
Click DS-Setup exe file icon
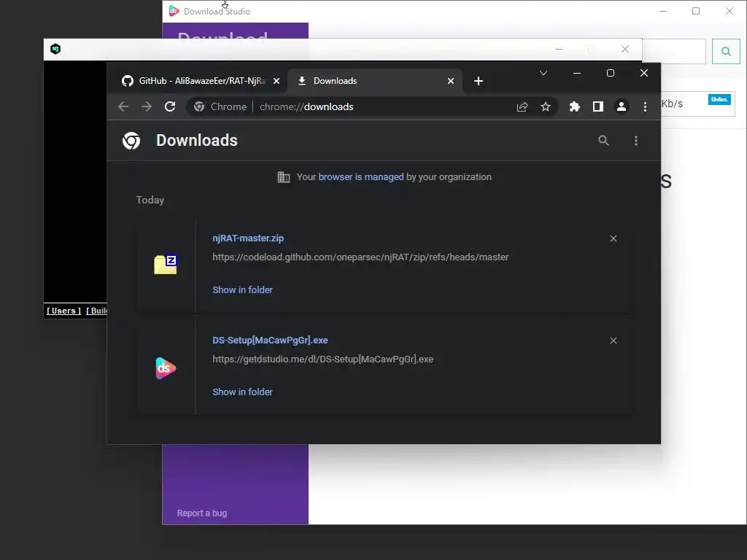click(166, 368)
